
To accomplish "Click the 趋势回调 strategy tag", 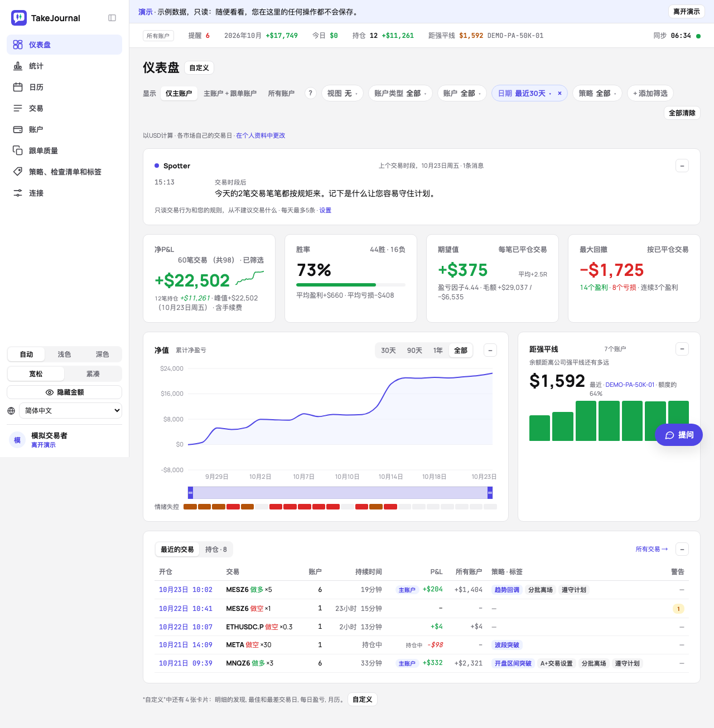I will click(507, 590).
